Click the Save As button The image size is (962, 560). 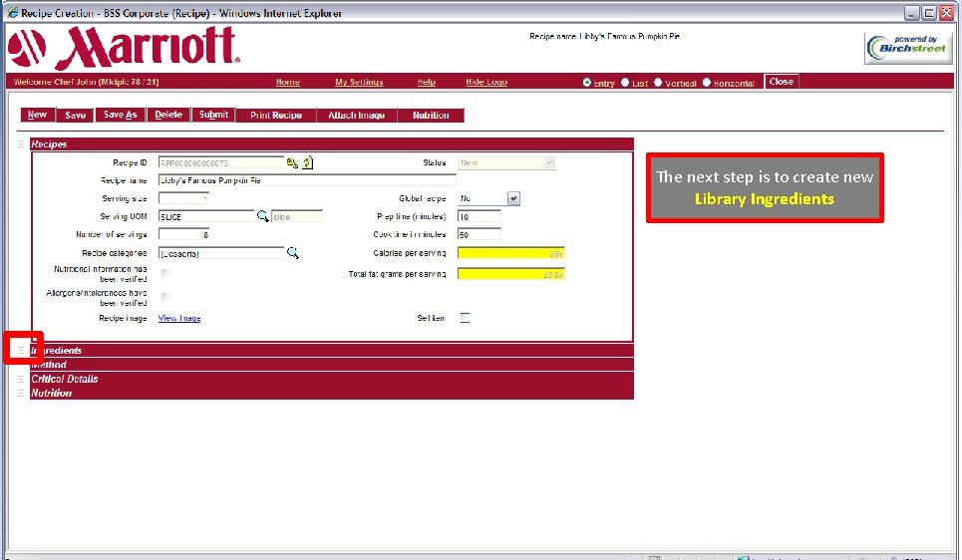coord(121,115)
